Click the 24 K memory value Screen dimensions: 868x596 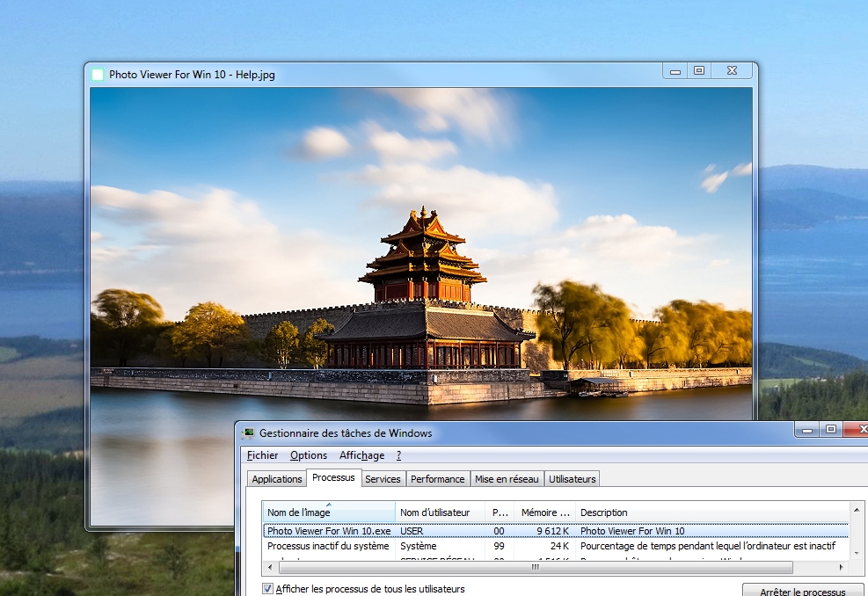559,546
